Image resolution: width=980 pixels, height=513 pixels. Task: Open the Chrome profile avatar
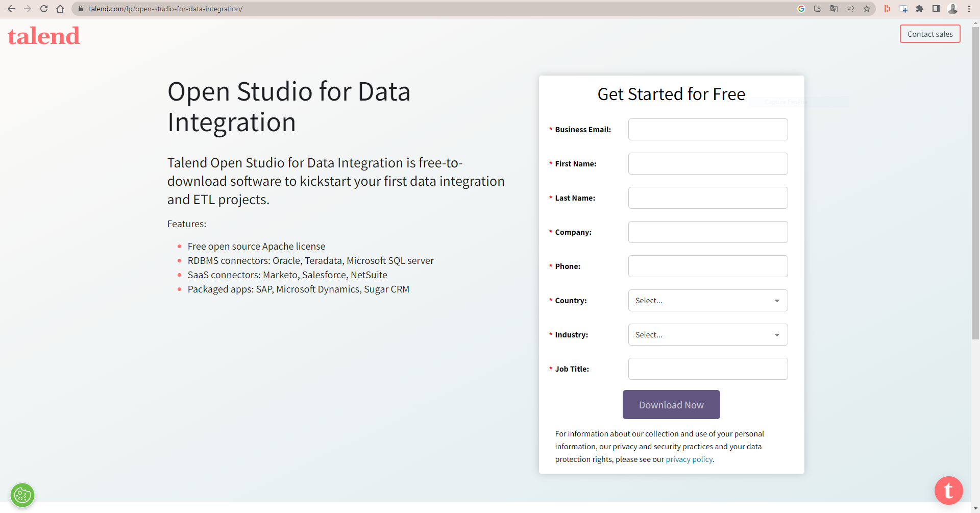click(952, 9)
